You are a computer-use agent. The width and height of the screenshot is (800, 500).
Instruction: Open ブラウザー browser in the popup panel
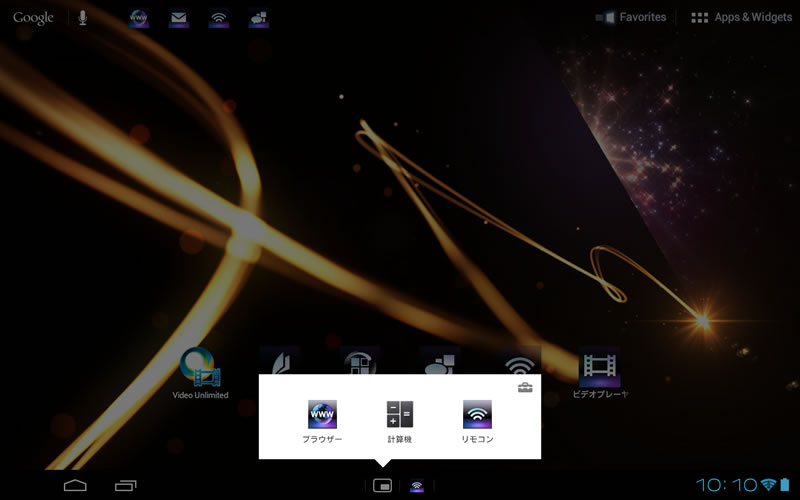tap(322, 420)
